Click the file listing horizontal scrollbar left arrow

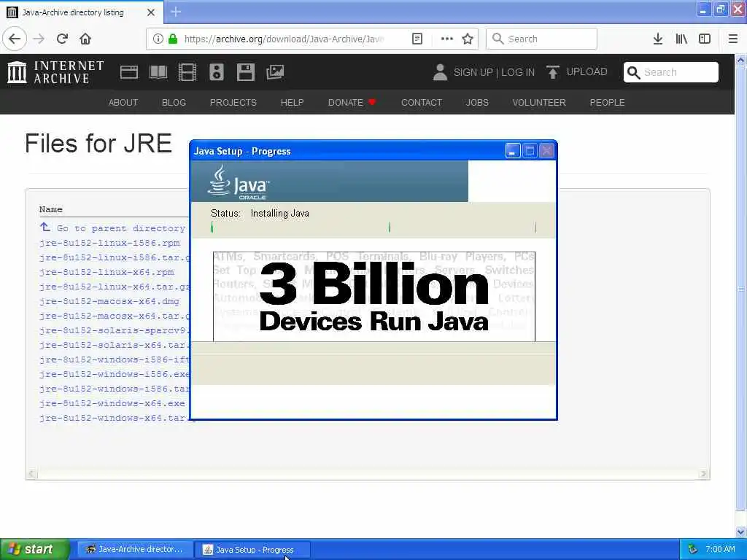31,474
